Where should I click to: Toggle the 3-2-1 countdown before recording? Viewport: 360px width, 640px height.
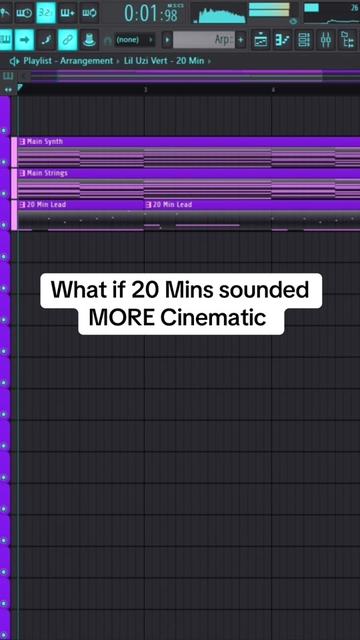click(46, 13)
